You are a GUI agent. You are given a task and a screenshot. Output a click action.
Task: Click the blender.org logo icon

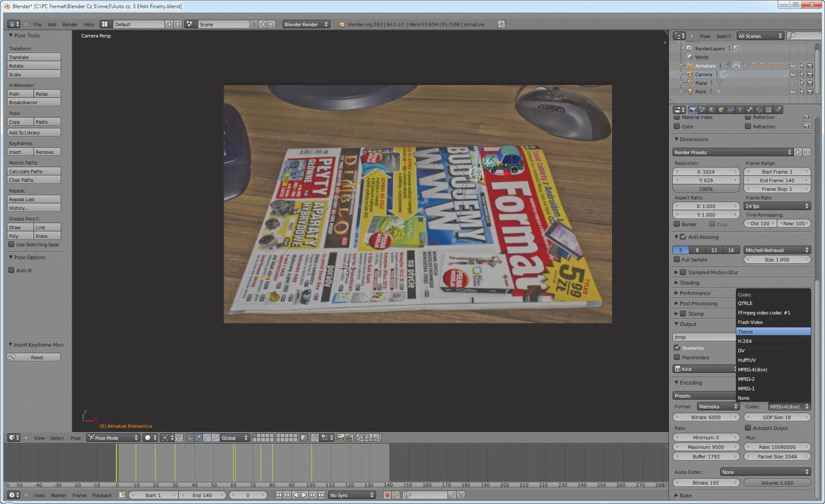click(x=342, y=24)
